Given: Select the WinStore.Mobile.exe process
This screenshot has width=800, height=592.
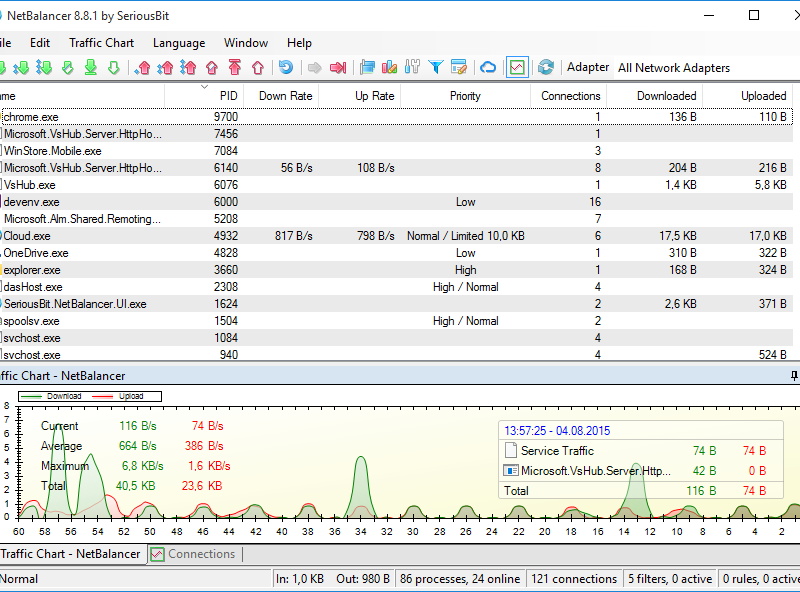Looking at the screenshot, I should tap(397, 151).
